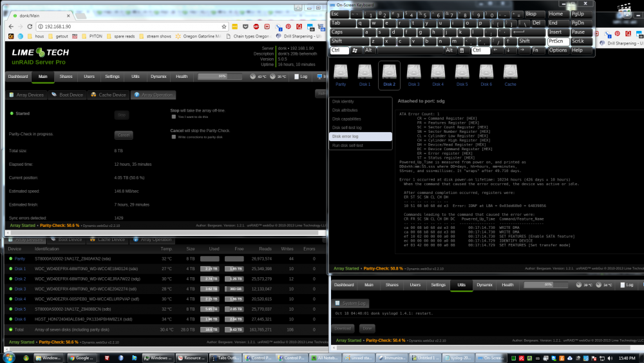Open the Oregon Gatorline bookmark
644x363 pixels.
point(198,36)
